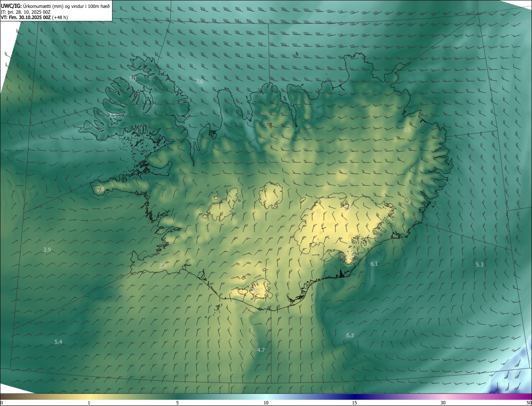Click the '1' tick label on the color scale

(89, 403)
